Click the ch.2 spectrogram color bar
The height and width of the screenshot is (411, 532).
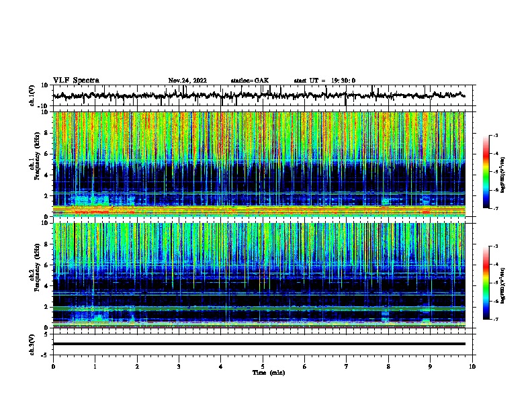click(486, 283)
